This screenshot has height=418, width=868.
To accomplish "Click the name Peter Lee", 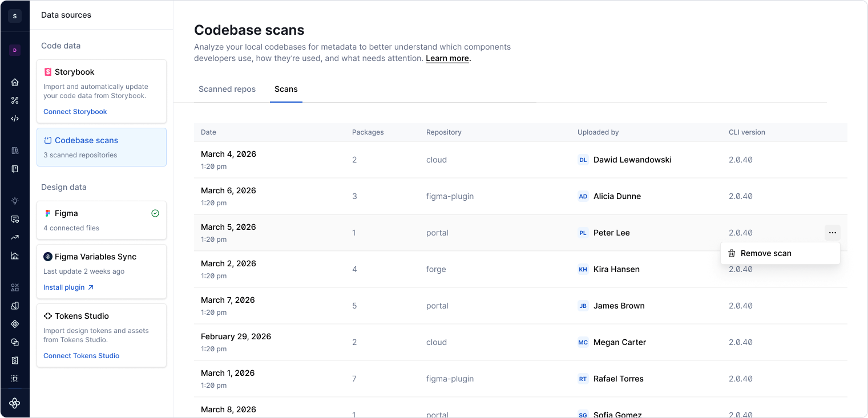I will pos(612,233).
